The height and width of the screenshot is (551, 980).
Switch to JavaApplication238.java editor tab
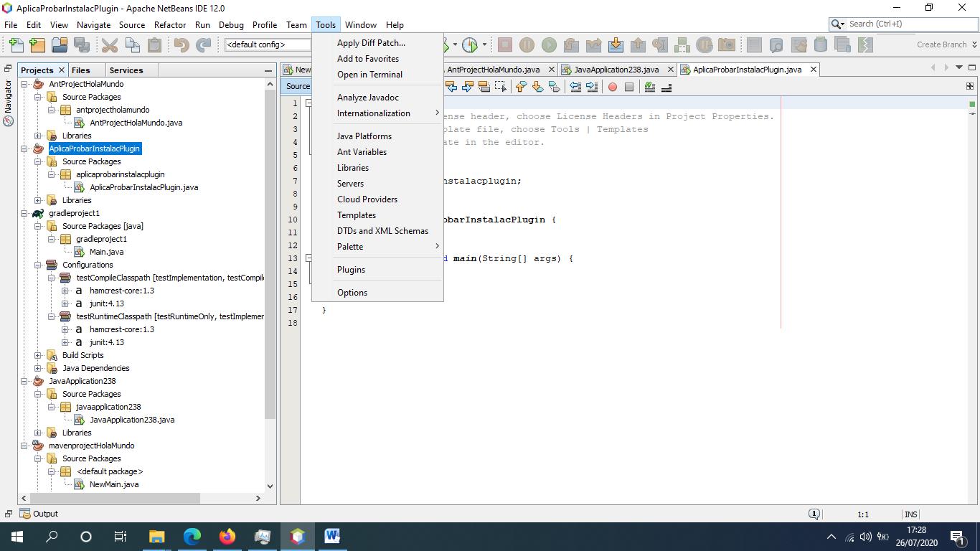[x=616, y=70]
